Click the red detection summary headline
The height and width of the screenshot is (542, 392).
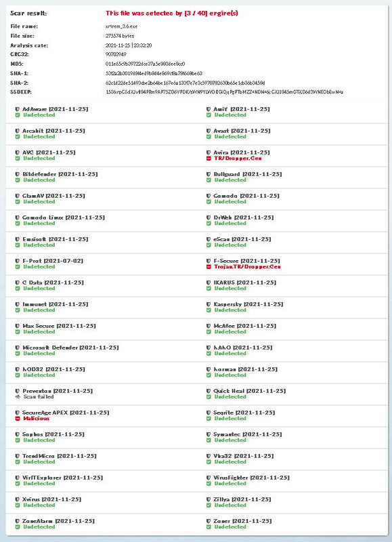click(172, 14)
